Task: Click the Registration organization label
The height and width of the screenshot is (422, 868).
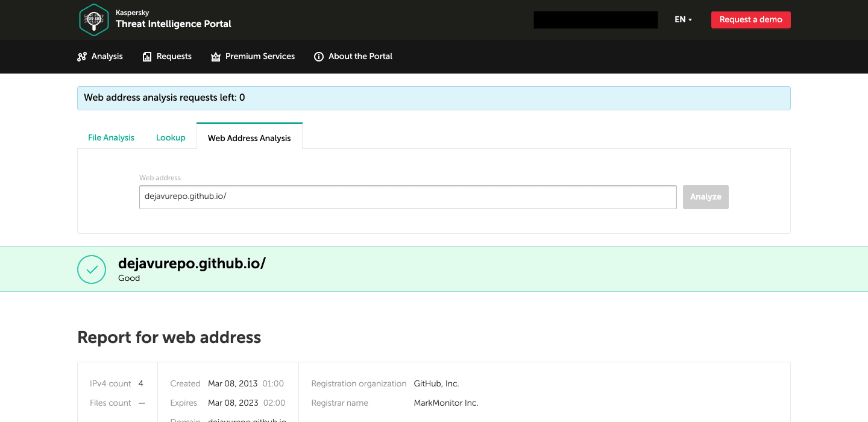Action: [359, 383]
